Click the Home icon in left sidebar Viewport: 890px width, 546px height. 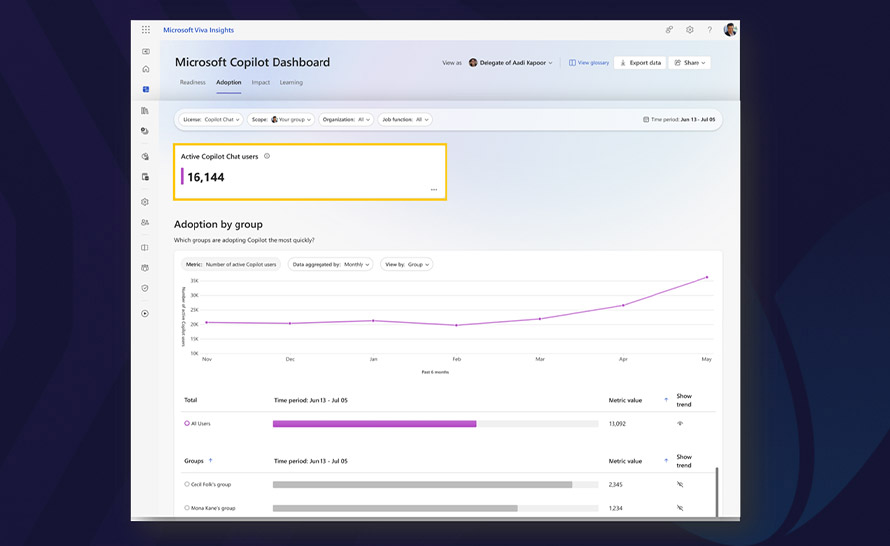point(146,69)
